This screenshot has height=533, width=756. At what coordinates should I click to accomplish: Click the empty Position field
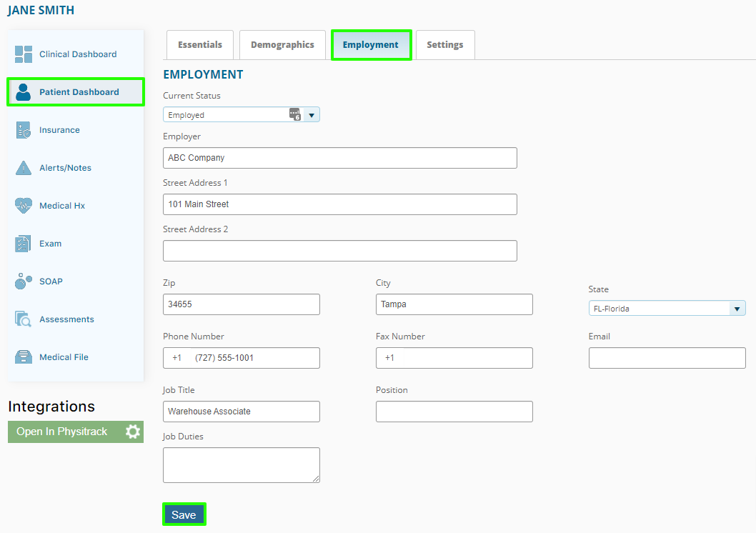point(454,412)
